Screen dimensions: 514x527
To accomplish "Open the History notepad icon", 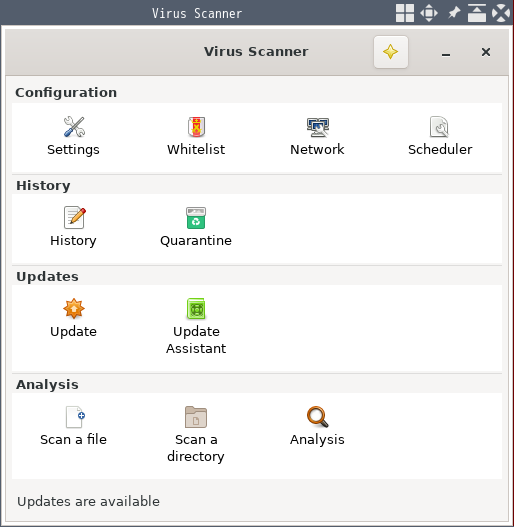I will click(x=74, y=217).
